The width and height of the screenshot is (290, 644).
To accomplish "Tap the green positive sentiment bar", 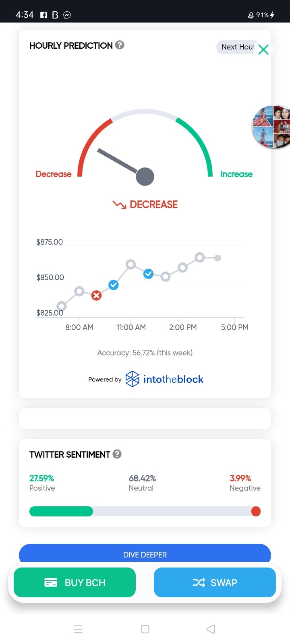I will (x=61, y=511).
